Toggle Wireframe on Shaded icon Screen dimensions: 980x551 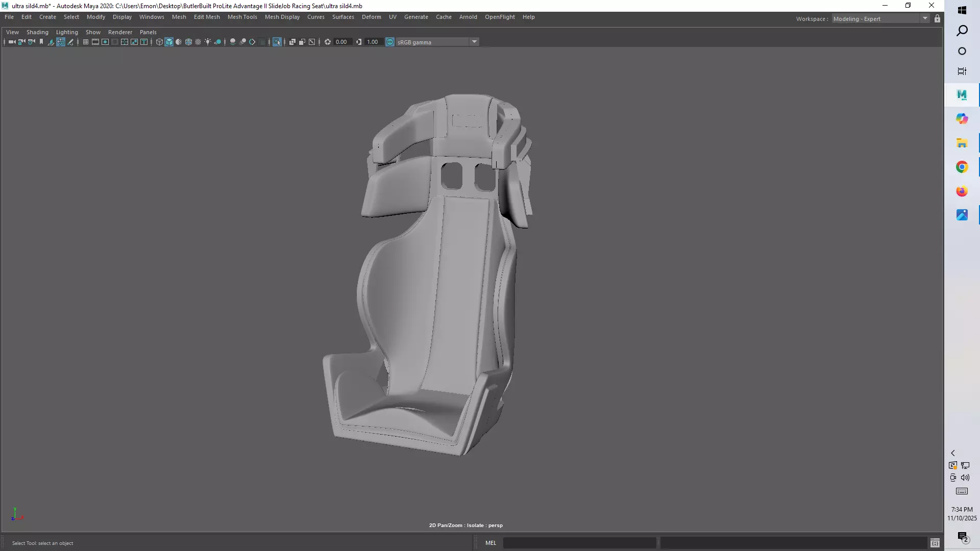188,42
